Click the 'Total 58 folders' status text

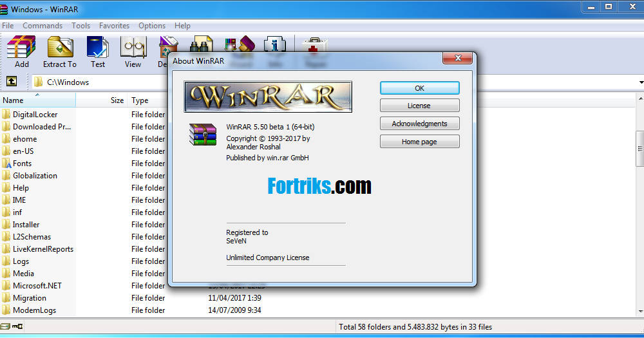pyautogui.click(x=415, y=327)
